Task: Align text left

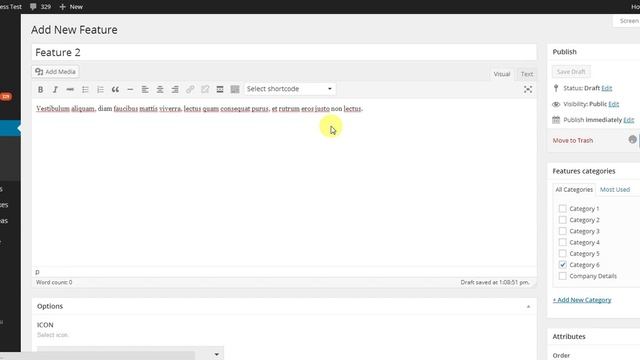Action: (x=145, y=89)
